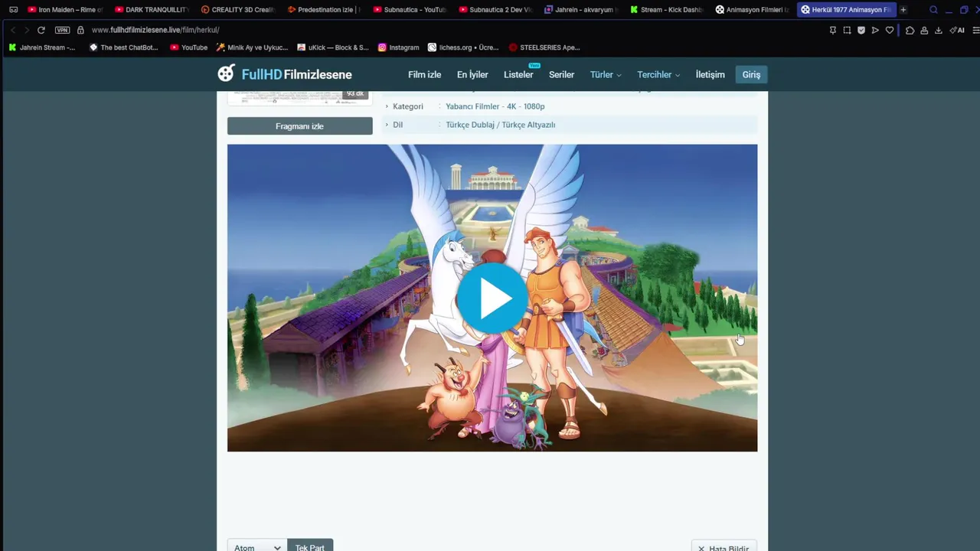This screenshot has width=980, height=551.
Task: Switch to Iron Maiden – Rime tab
Action: 65,10
